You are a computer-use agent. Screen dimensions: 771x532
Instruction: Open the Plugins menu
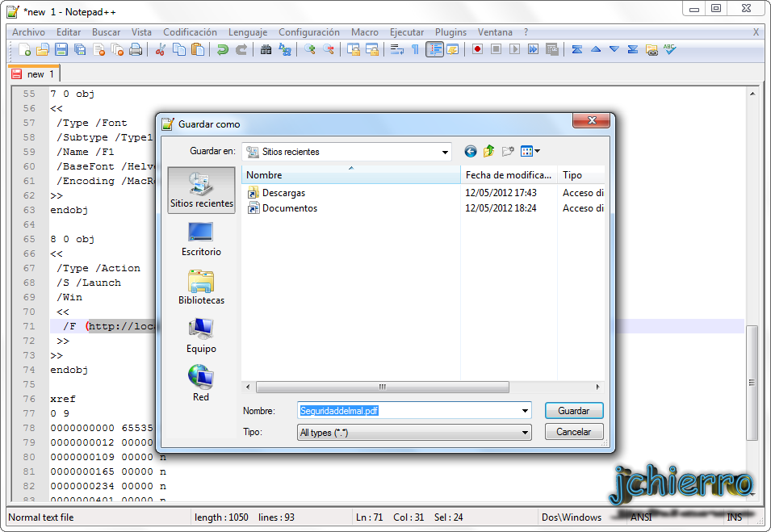451,32
